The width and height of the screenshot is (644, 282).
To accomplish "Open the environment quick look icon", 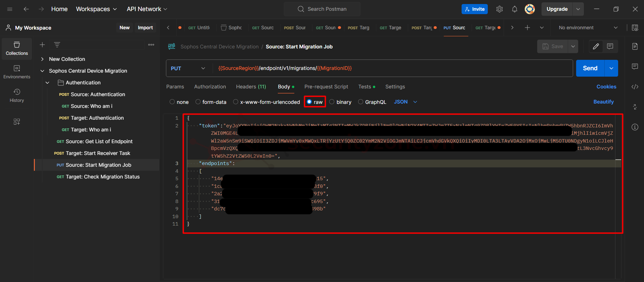I will (x=635, y=28).
